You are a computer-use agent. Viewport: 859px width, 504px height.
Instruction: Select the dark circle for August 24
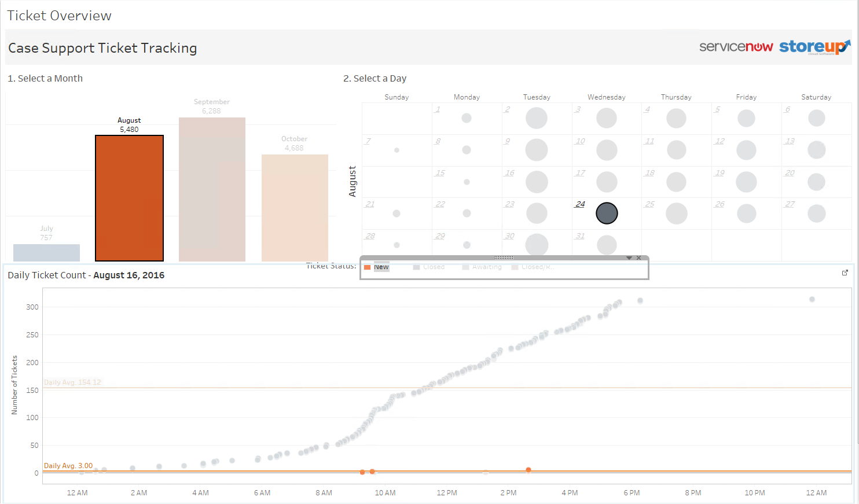pos(606,213)
